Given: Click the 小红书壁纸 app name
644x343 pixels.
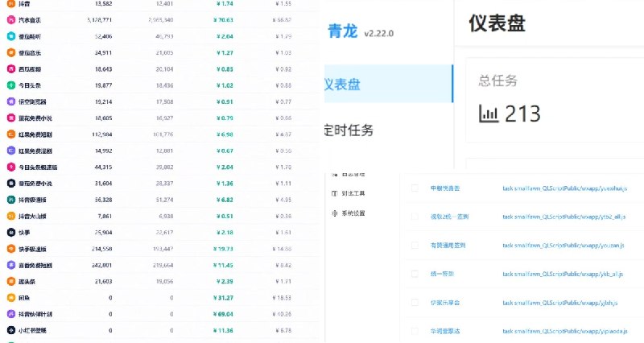Looking at the screenshot, I should [32, 330].
